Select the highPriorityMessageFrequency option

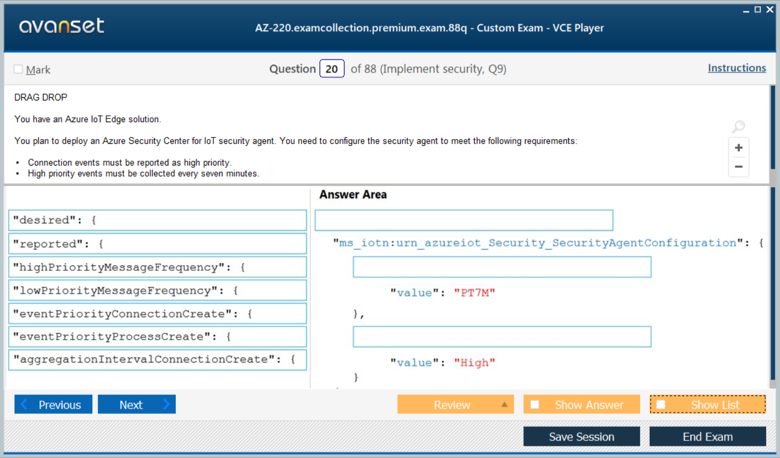coord(157,267)
